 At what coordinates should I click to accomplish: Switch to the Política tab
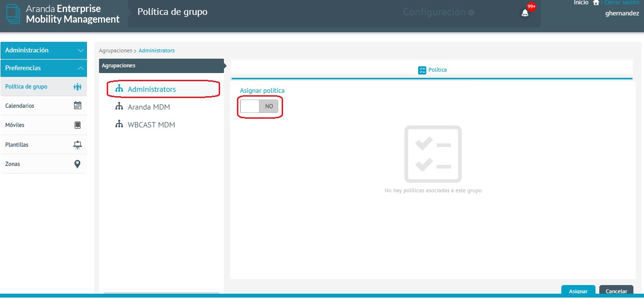(432, 70)
